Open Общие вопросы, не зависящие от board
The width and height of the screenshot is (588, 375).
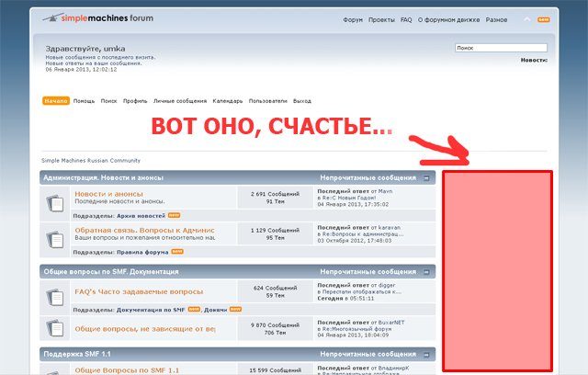point(145,329)
